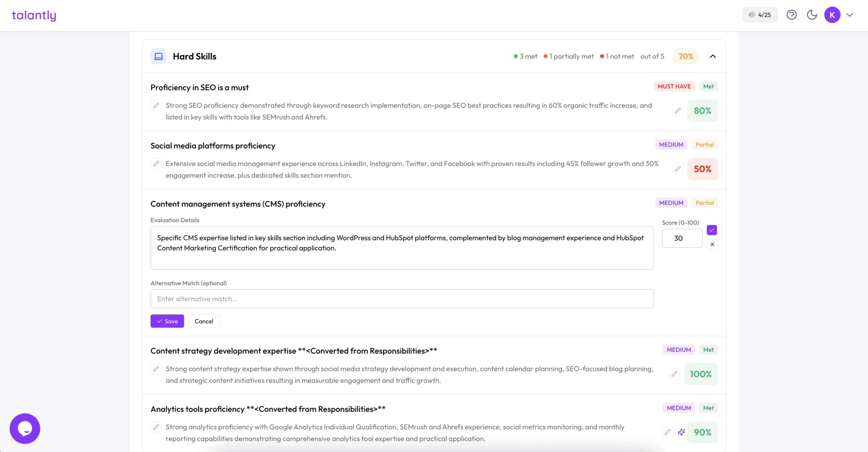
Task: Open the chat support bubble
Action: click(25, 428)
